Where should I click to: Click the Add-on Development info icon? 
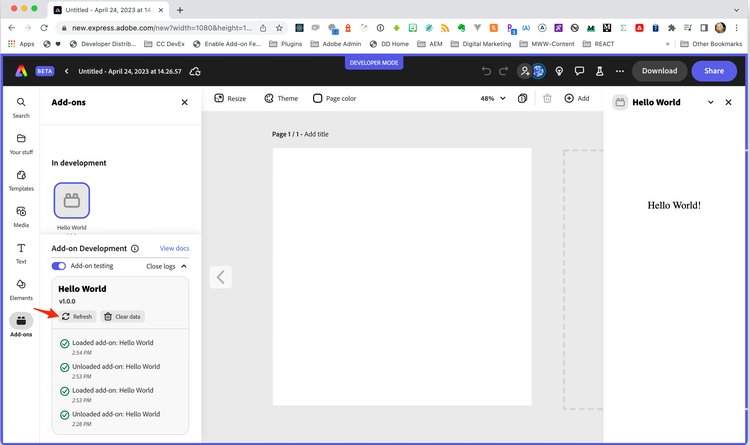[135, 248]
